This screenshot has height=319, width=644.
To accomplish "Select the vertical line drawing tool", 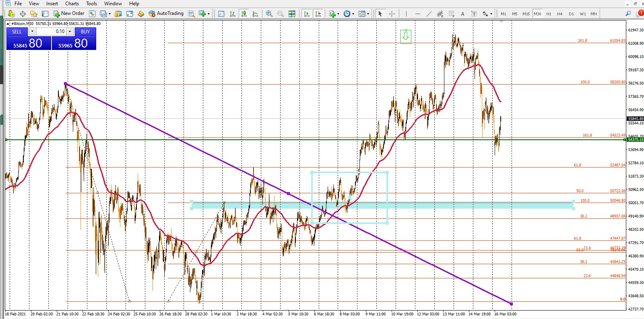I will point(406,14).
